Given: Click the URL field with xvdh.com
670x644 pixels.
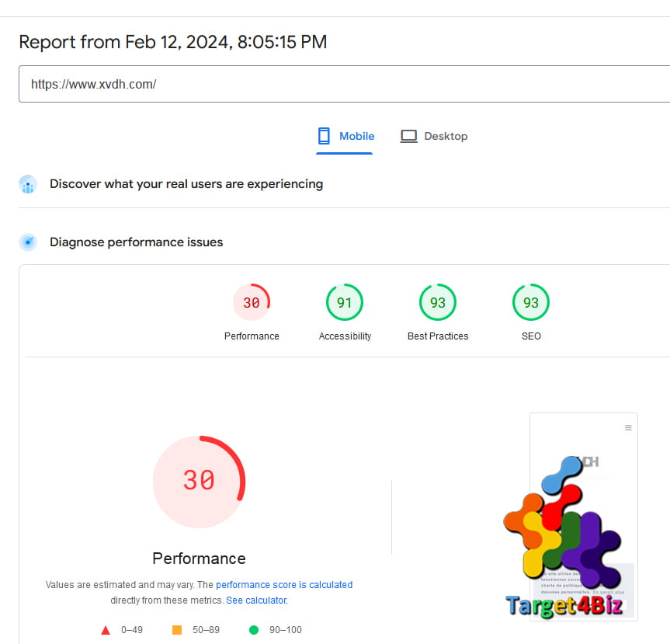Looking at the screenshot, I should pyautogui.click(x=345, y=84).
